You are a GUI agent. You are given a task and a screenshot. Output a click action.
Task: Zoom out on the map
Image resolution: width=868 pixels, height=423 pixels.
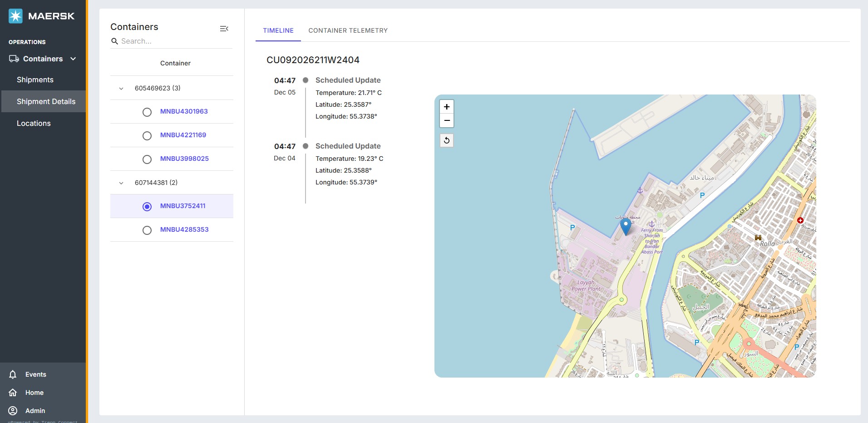pos(447,120)
